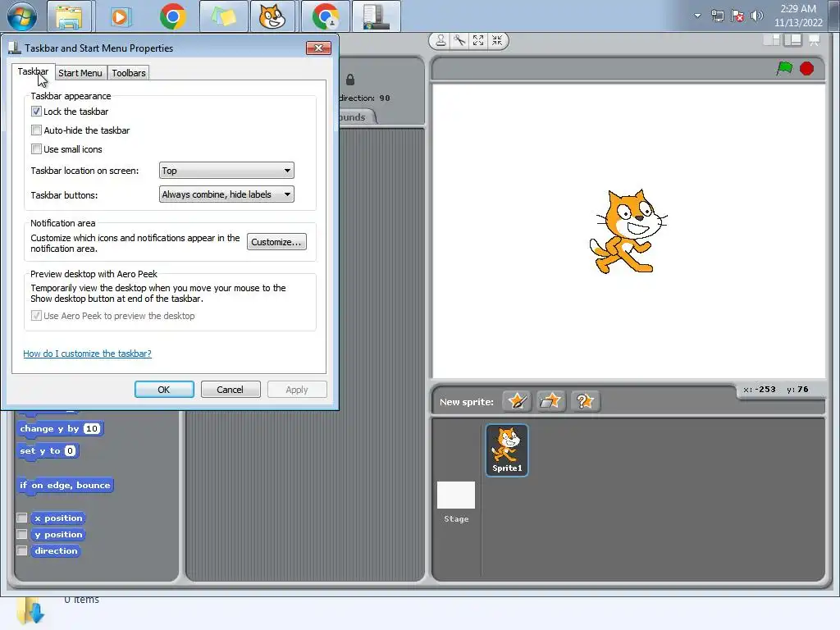This screenshot has height=630, width=840.
Task: Click the Taskbar Properties taskbar button
Action: [376, 16]
